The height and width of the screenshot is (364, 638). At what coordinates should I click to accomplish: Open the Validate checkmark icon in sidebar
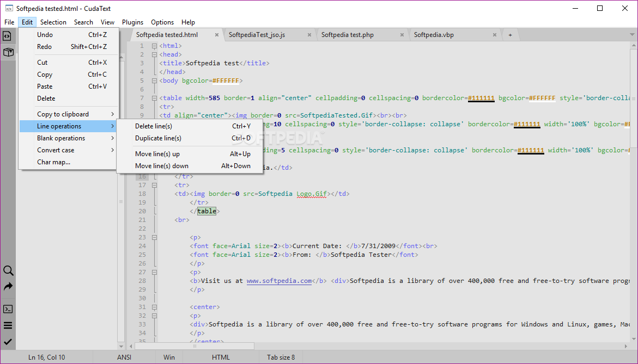click(x=8, y=342)
